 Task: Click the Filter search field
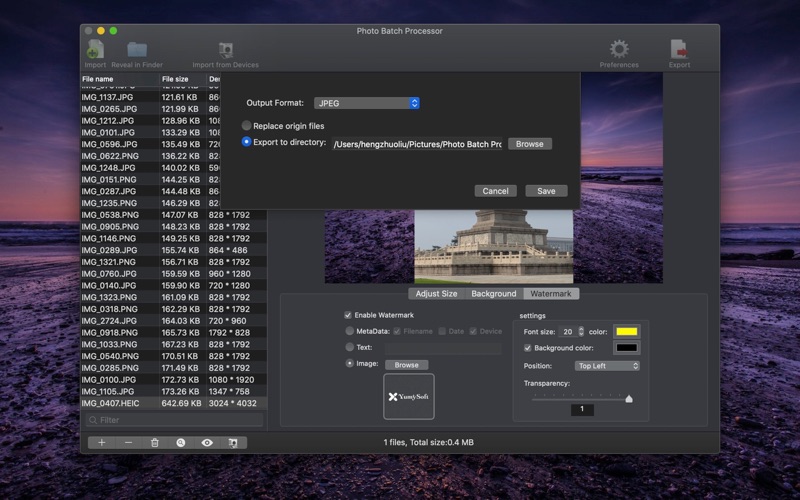pos(174,420)
